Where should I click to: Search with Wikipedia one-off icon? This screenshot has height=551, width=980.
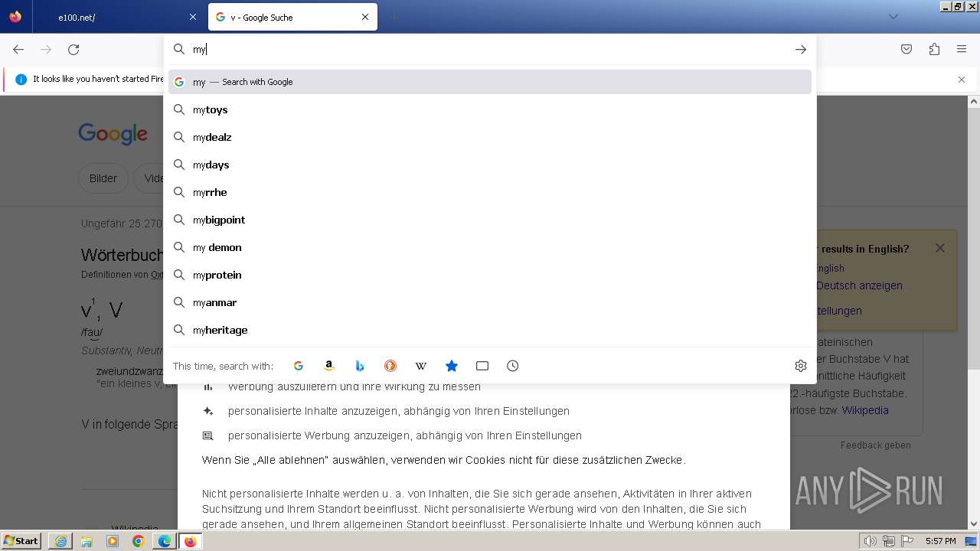(421, 366)
